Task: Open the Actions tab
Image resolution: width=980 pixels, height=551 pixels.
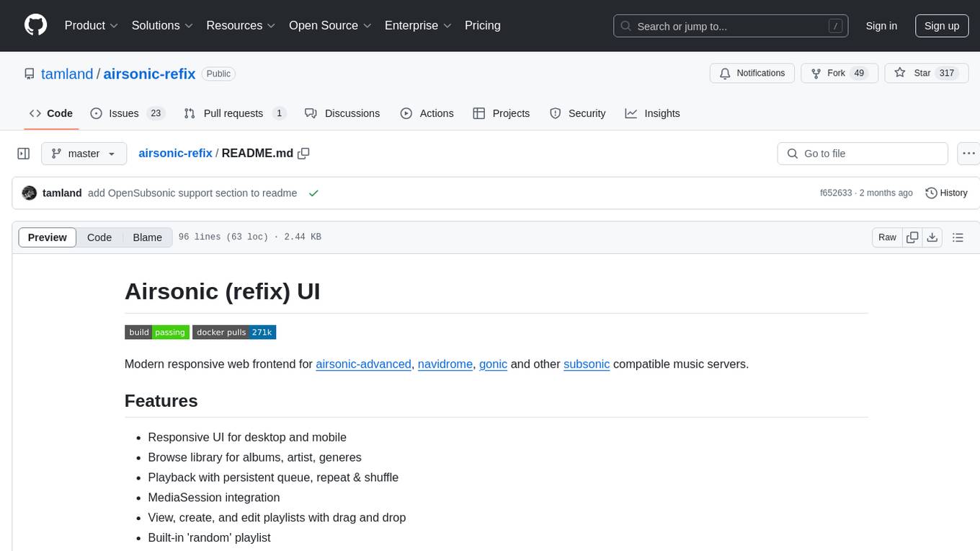Action: 427,113
